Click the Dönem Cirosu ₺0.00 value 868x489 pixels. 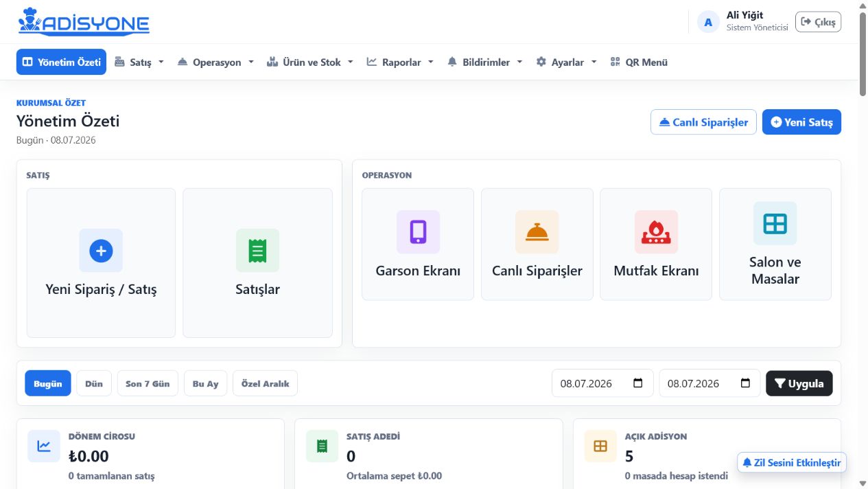(89, 456)
